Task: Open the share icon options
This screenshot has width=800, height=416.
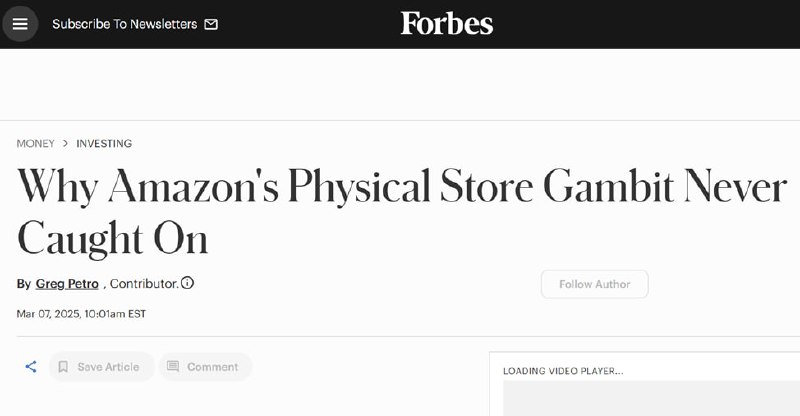Action: tap(31, 366)
